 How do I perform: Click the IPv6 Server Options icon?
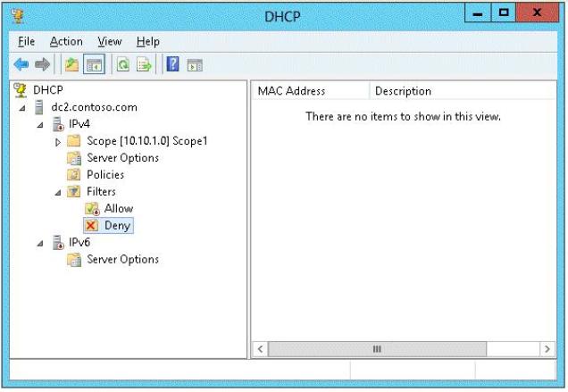(74, 260)
